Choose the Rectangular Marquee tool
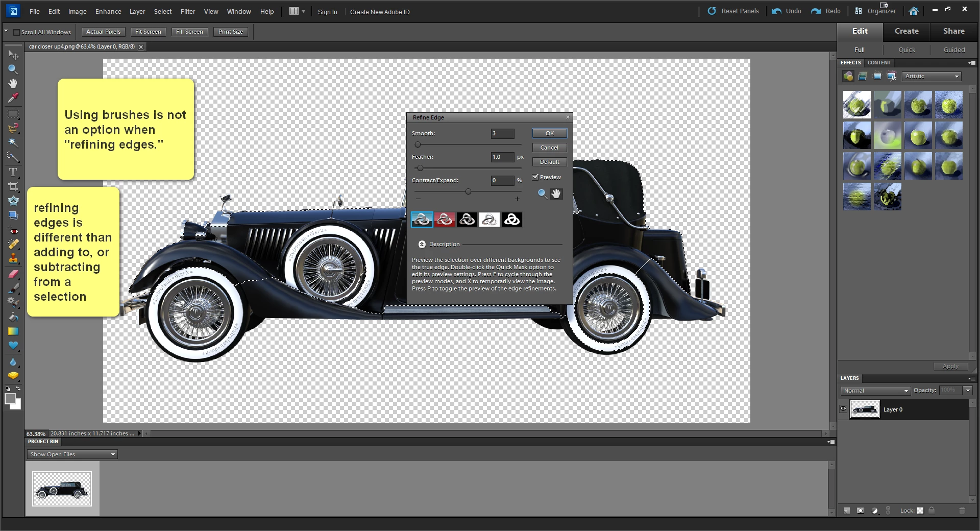Image resolution: width=980 pixels, height=531 pixels. 13,113
